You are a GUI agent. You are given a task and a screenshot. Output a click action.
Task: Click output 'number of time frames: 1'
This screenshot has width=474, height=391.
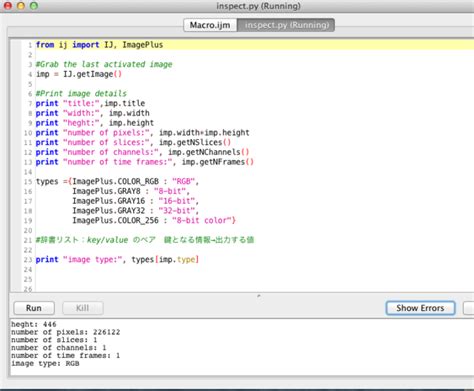tap(66, 355)
